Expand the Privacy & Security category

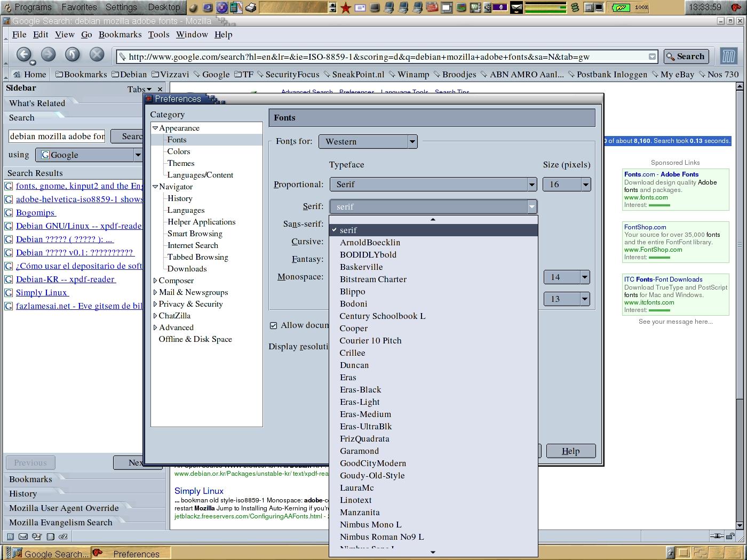coord(155,304)
